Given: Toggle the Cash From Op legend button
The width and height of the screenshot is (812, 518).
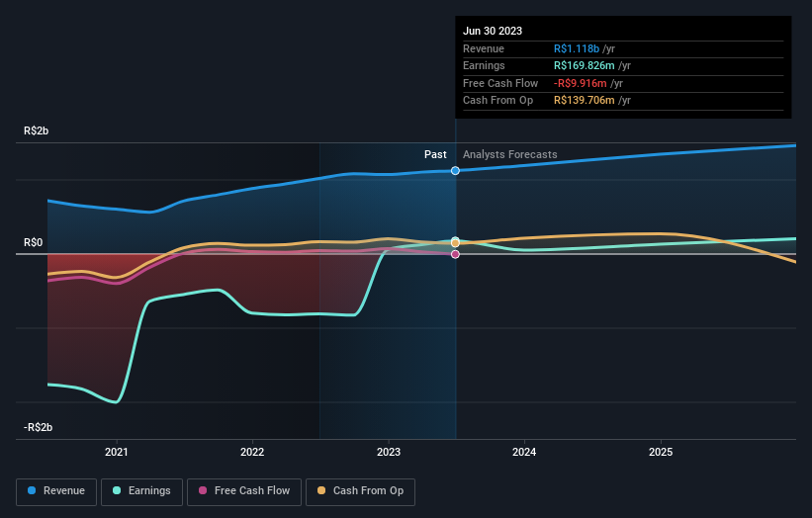Looking at the screenshot, I should pyautogui.click(x=360, y=491).
